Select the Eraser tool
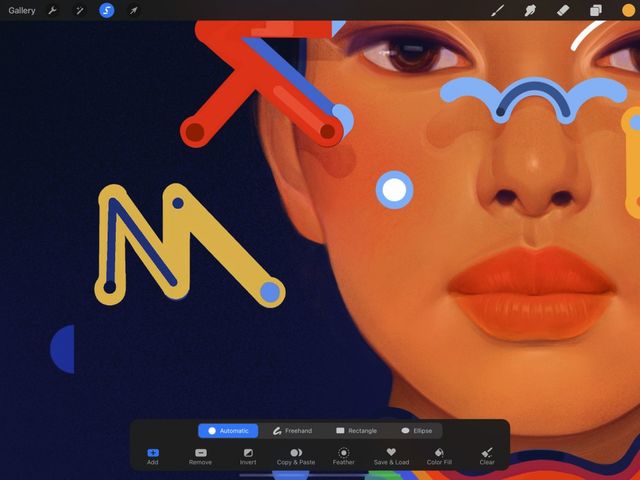The height and width of the screenshot is (480, 640). [563, 11]
